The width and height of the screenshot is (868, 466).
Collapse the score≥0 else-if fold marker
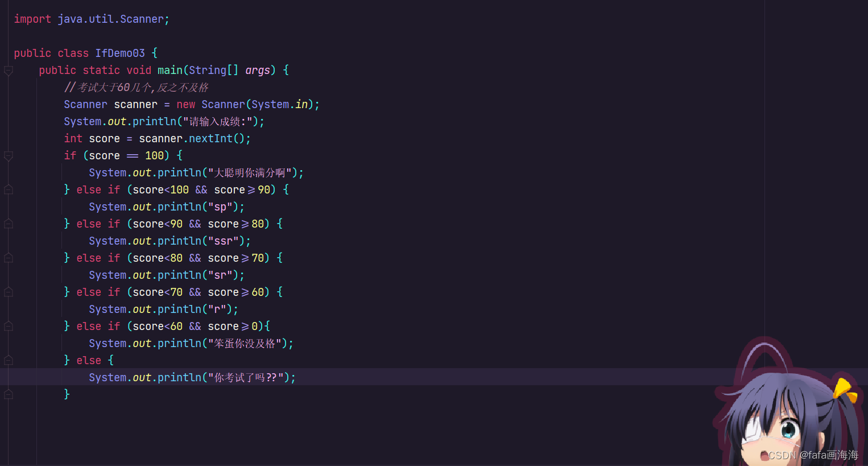coord(8,326)
